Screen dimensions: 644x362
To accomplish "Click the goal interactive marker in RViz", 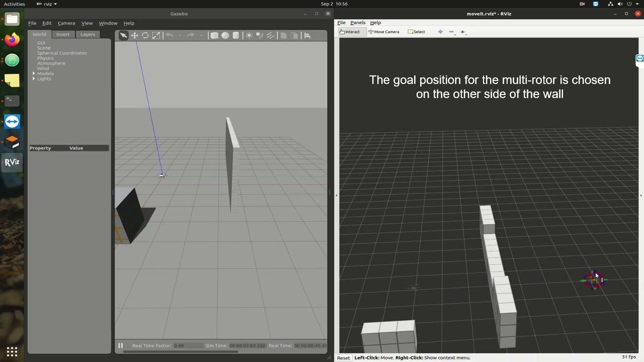I will tap(594, 280).
